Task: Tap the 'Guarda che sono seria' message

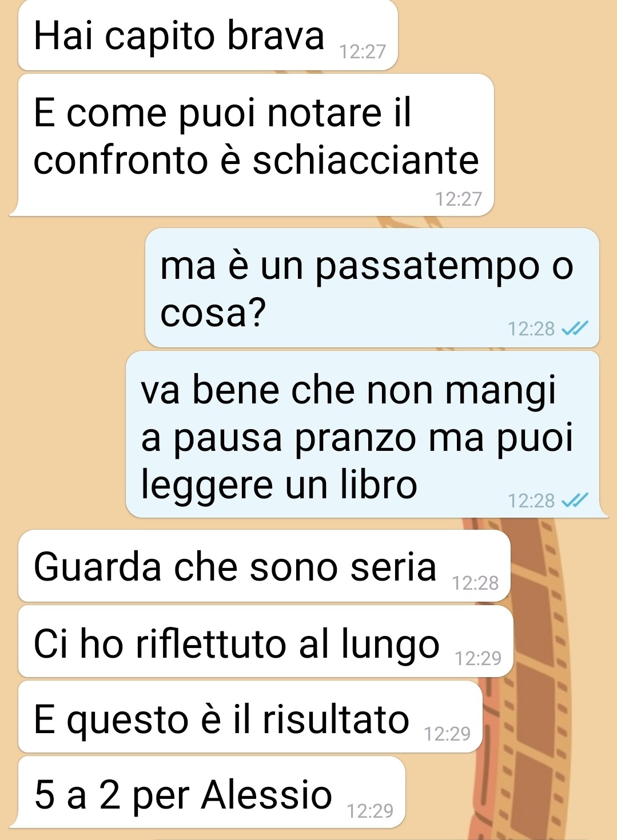Action: click(264, 566)
